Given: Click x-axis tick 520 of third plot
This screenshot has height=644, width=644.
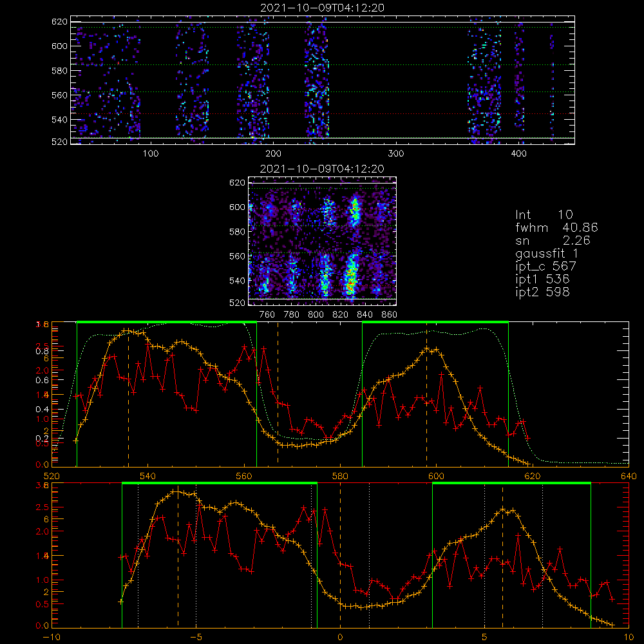Looking at the screenshot, I should (x=52, y=477).
